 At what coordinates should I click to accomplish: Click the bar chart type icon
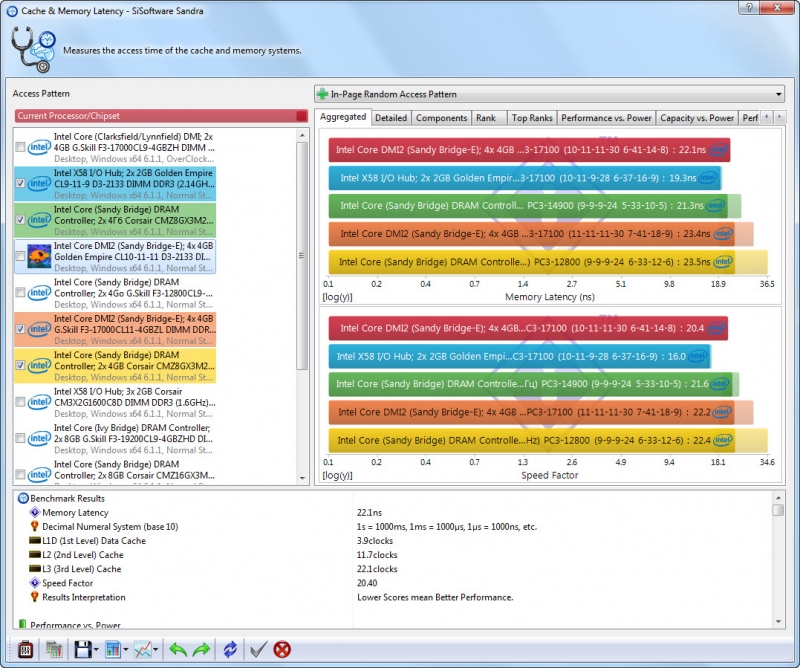(112, 650)
